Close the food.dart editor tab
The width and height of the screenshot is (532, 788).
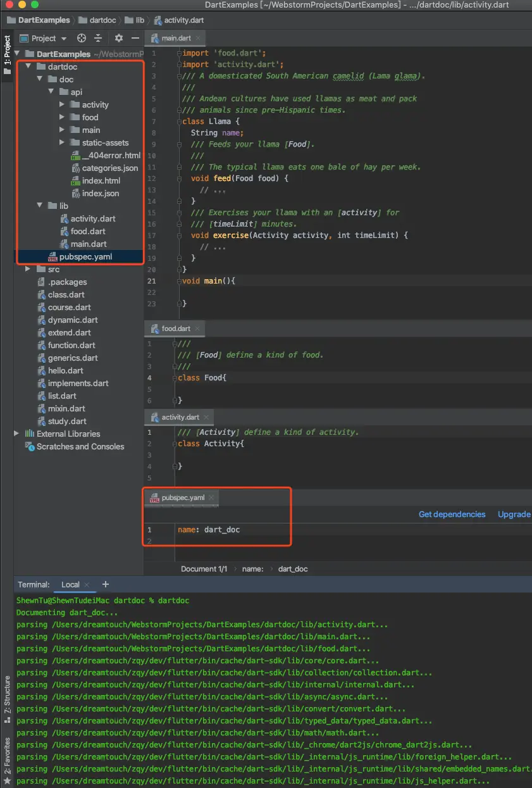coord(197,328)
